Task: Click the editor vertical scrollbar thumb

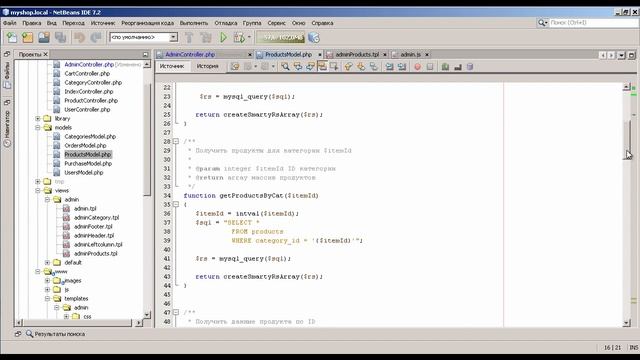Action: [627, 140]
